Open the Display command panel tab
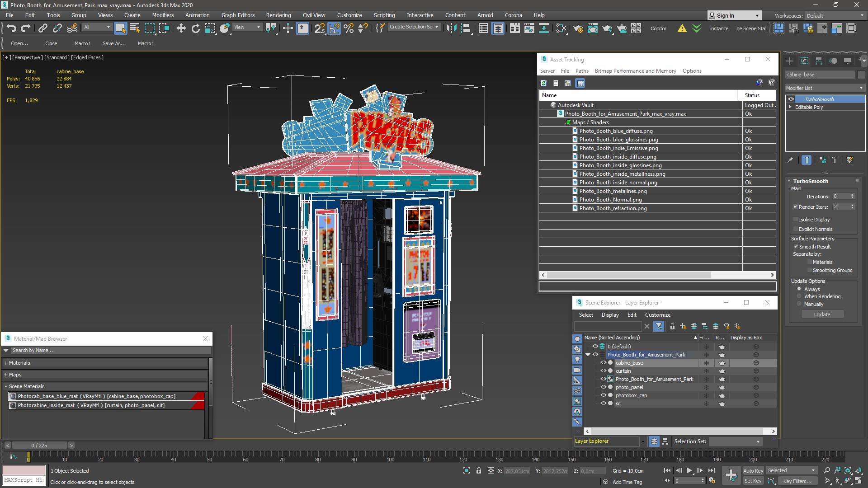868x488 pixels. (x=848, y=61)
